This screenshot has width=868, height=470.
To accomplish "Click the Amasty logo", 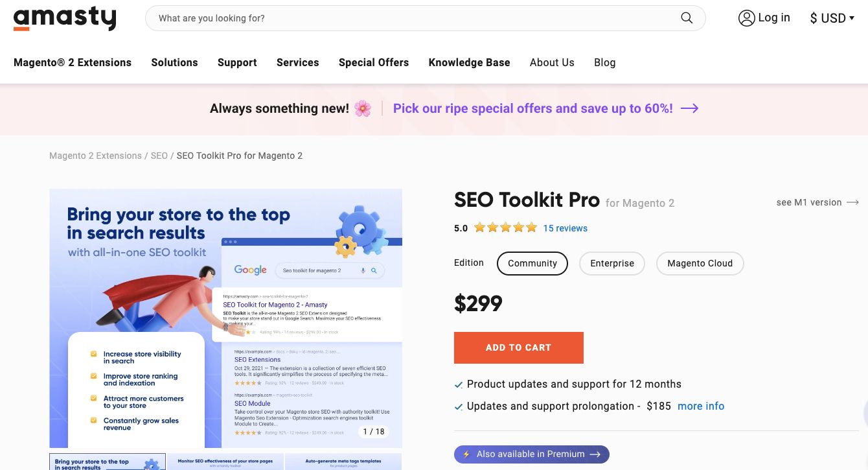I will pyautogui.click(x=64, y=19).
